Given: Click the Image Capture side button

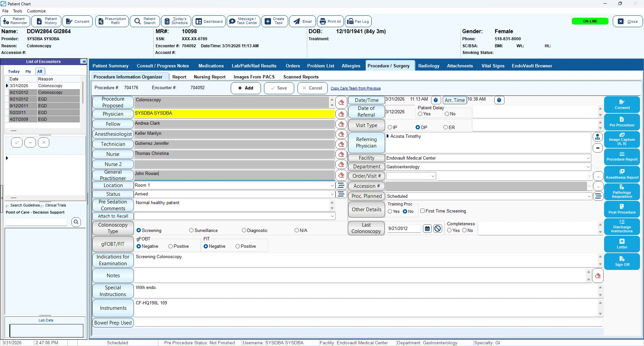Looking at the screenshot, I should tap(622, 139).
